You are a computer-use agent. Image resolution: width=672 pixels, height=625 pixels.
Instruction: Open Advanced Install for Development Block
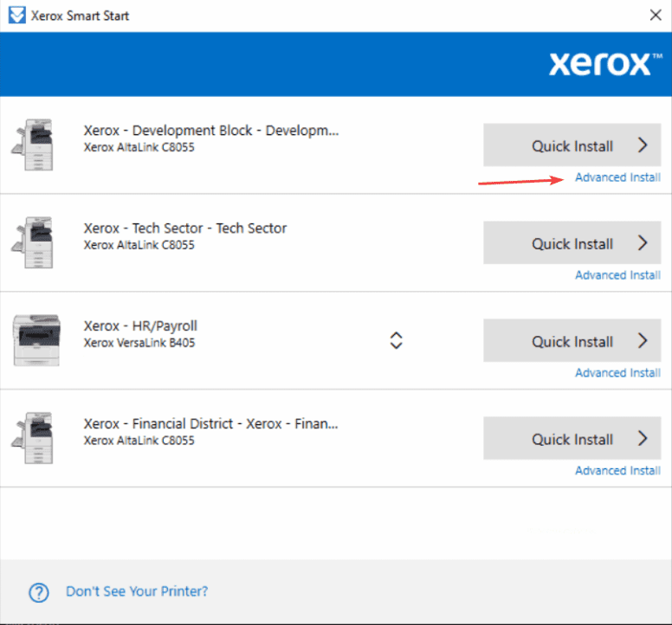617,177
